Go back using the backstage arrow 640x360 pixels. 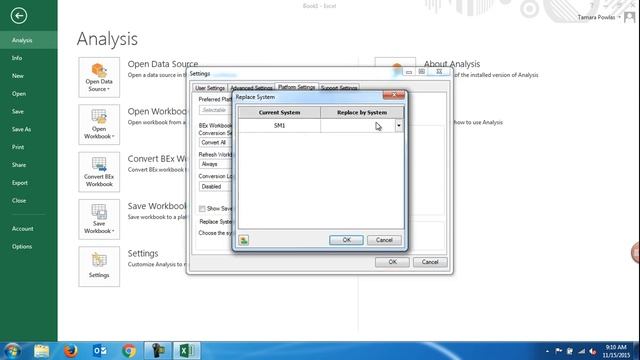coord(19,16)
